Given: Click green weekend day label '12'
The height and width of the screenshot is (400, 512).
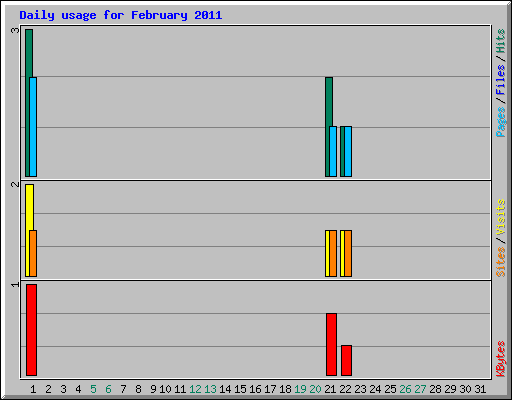Looking at the screenshot, I should [x=195, y=389].
